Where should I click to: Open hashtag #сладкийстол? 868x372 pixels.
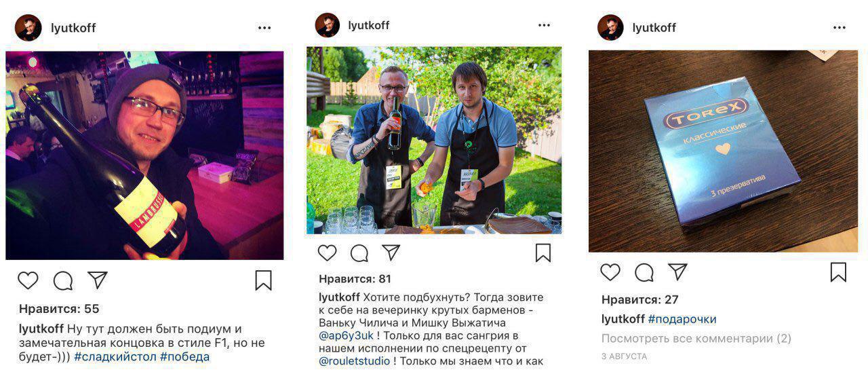point(115,356)
